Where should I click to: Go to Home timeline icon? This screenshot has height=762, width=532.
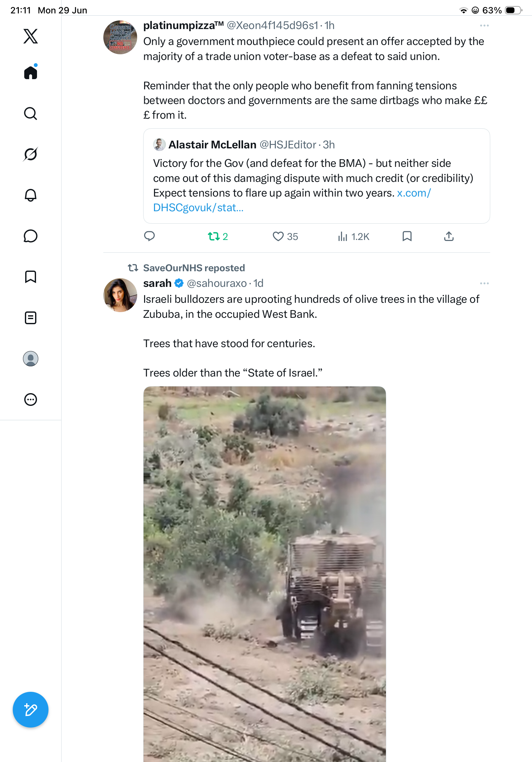(31, 72)
